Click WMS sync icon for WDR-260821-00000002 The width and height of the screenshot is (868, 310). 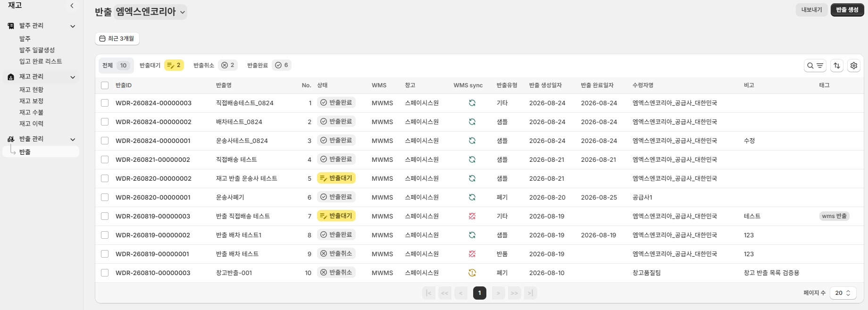[472, 159]
